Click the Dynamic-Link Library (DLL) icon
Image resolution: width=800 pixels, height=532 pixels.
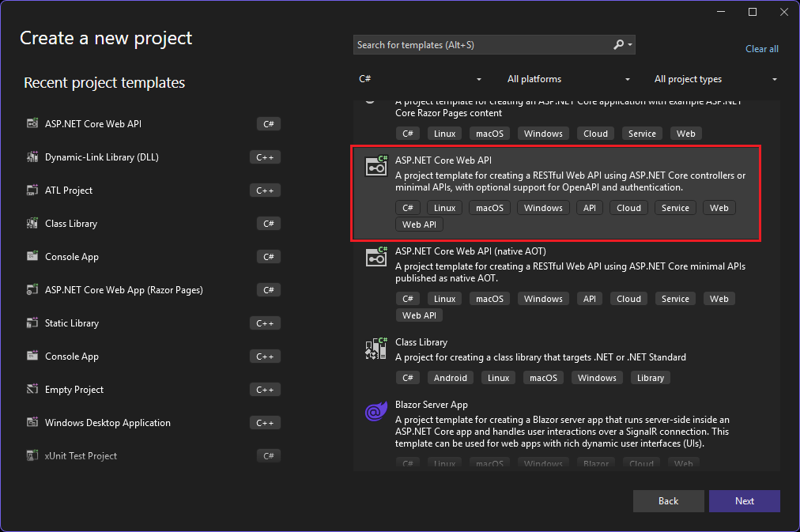point(32,157)
